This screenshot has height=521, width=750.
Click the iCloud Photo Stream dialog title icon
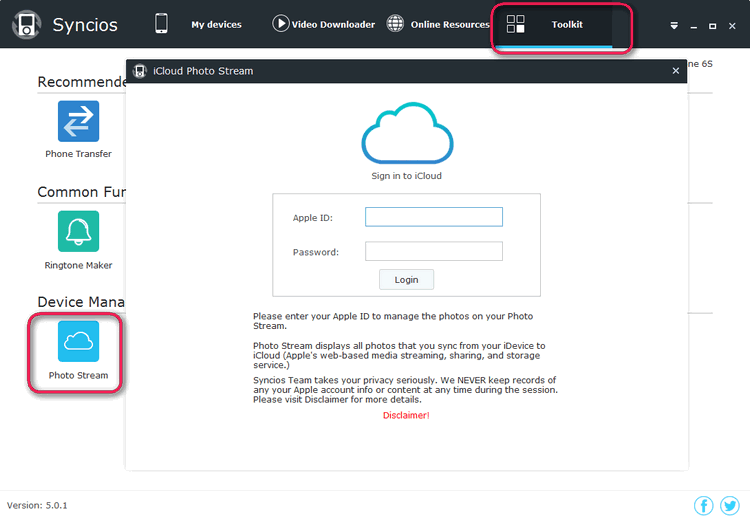coord(139,71)
